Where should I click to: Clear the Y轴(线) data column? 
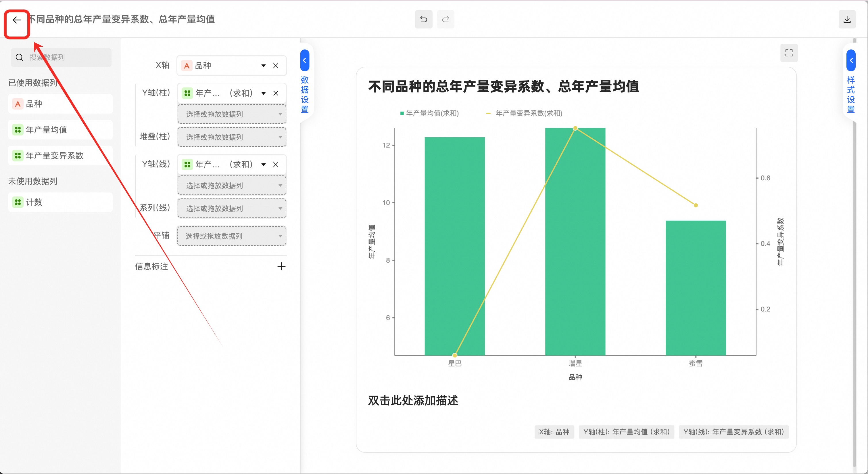(276, 165)
